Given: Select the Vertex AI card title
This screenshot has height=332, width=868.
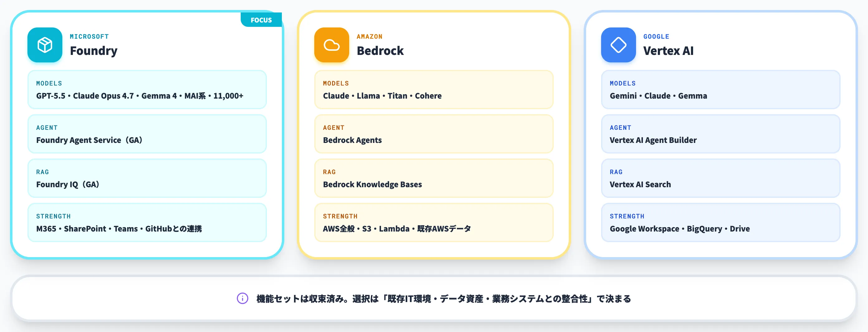Looking at the screenshot, I should point(668,51).
